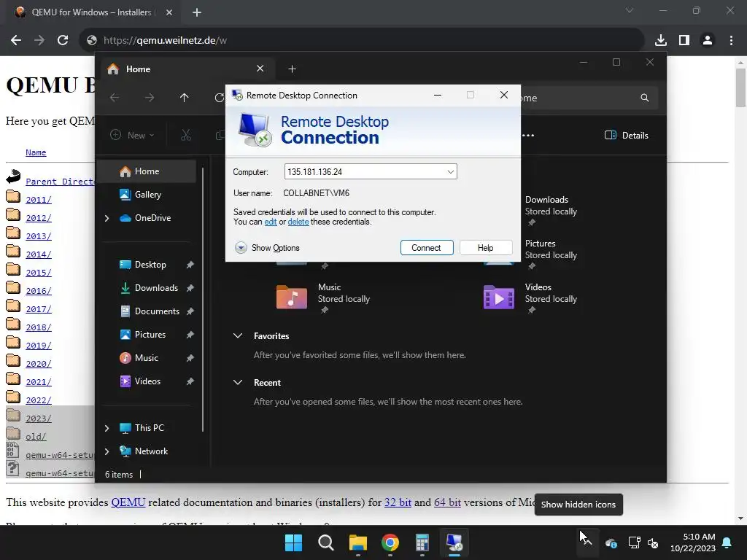
Task: Click the edit credentials link
Action: coord(271,222)
